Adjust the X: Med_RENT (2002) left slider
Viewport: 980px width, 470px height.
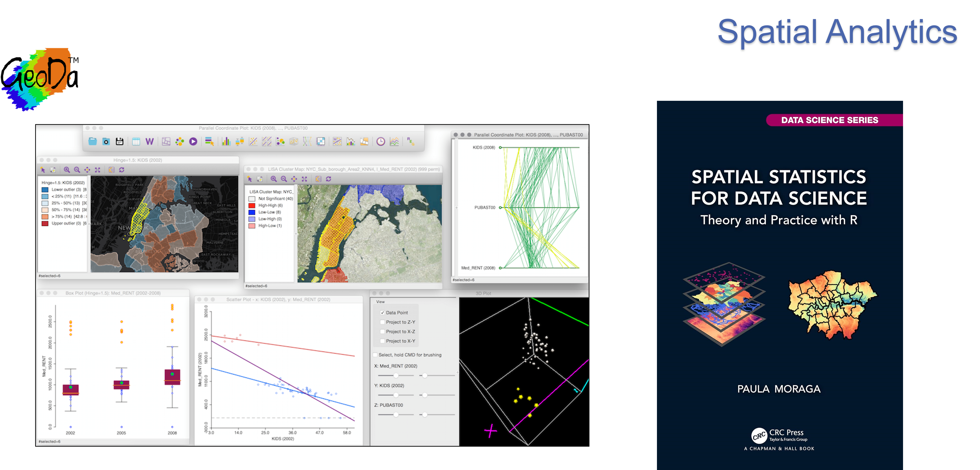tap(396, 375)
